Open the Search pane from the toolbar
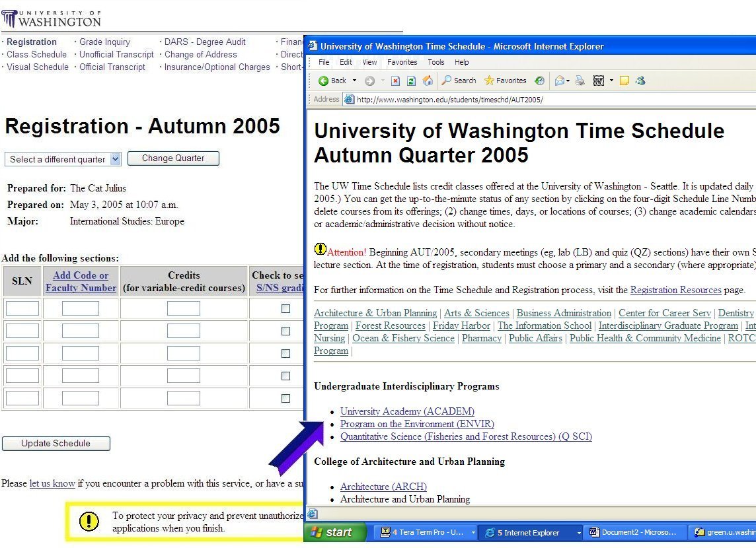This screenshot has height=548, width=756. [459, 81]
